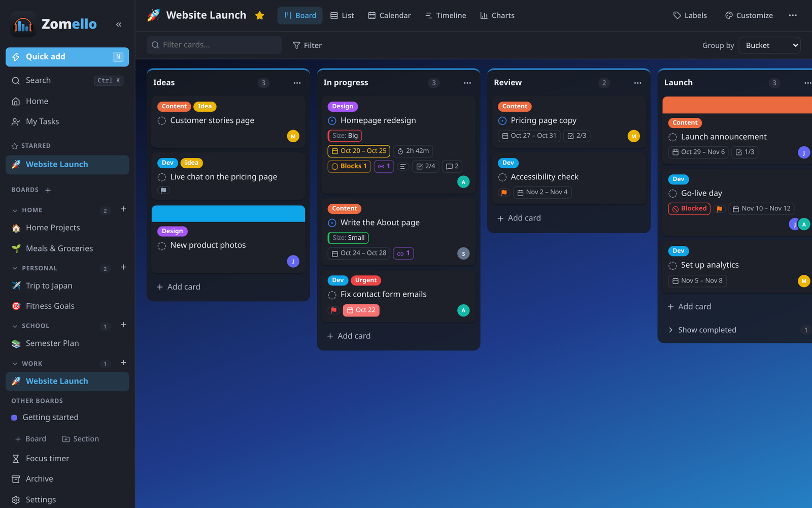Add a board to the PERSONAL section
The width and height of the screenshot is (812, 508).
(x=123, y=267)
